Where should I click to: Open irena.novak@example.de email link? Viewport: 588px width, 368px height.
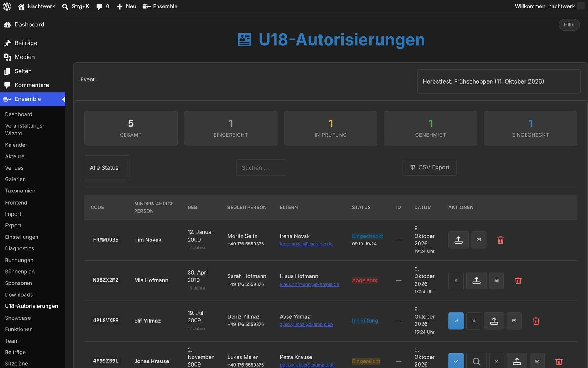pos(306,244)
